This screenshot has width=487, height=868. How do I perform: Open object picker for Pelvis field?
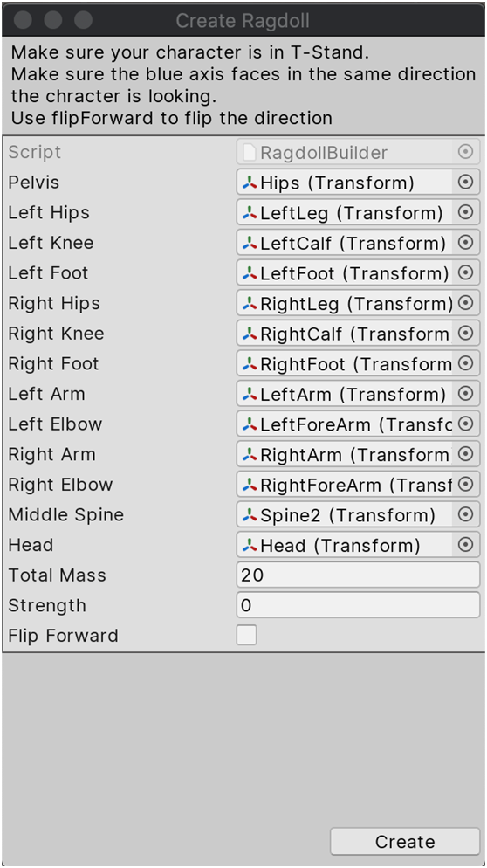coord(466,183)
